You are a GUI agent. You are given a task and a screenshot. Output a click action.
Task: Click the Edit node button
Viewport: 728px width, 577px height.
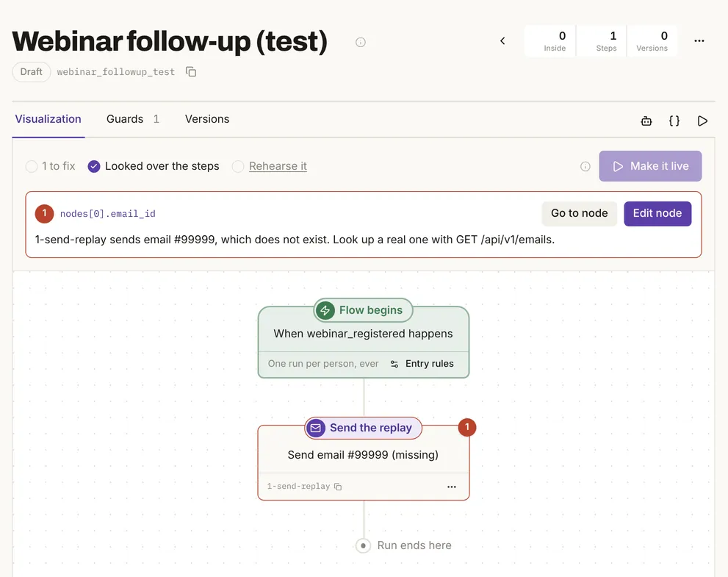pyautogui.click(x=657, y=213)
